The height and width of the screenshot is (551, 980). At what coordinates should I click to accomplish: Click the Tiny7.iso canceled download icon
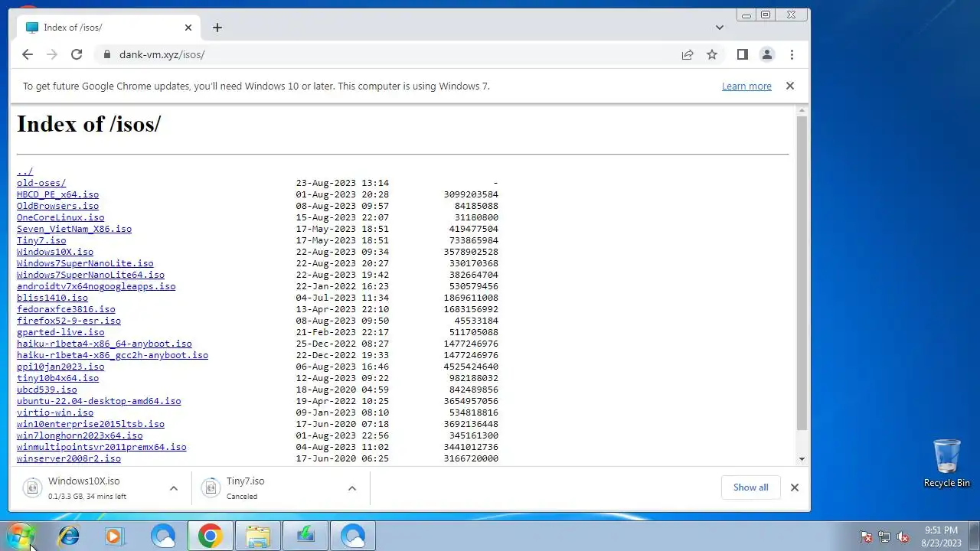coord(211,487)
